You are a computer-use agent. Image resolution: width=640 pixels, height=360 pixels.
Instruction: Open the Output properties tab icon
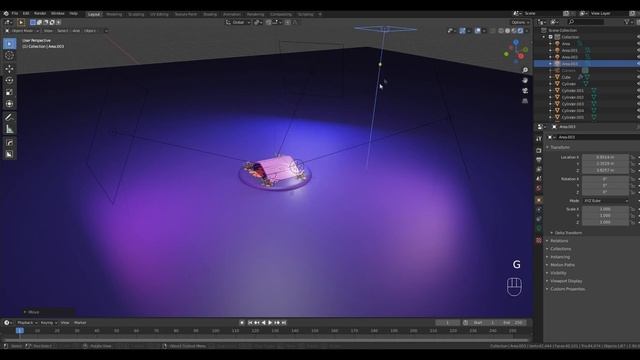tap(539, 160)
